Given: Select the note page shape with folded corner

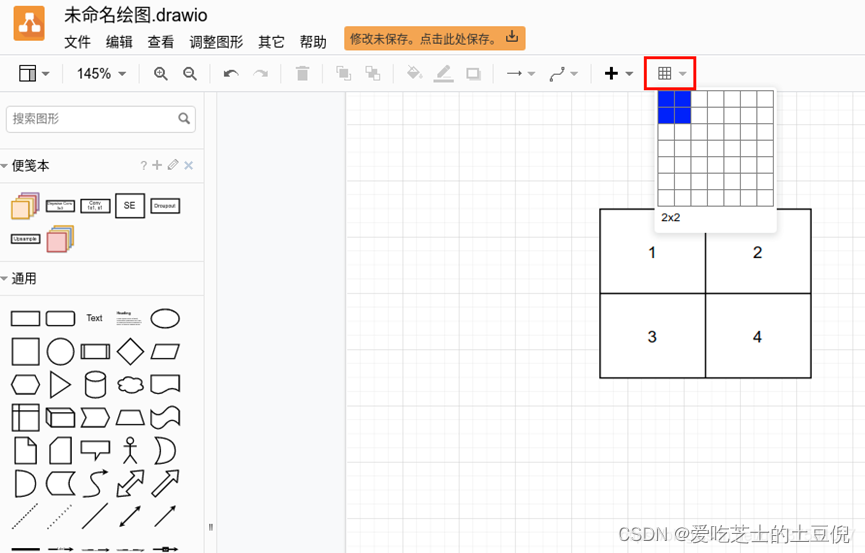Looking at the screenshot, I should [25, 450].
